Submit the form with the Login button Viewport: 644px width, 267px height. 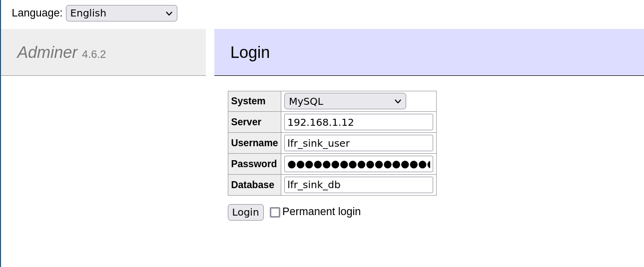pos(245,212)
